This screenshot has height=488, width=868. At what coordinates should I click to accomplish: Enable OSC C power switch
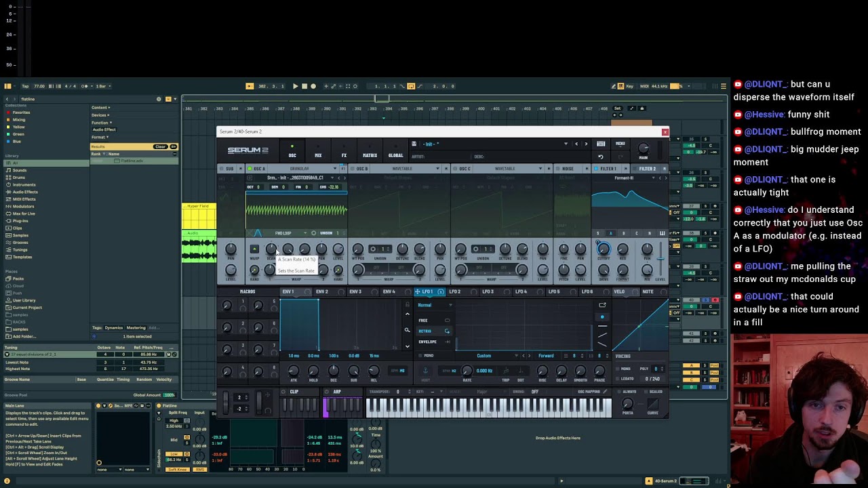click(455, 169)
